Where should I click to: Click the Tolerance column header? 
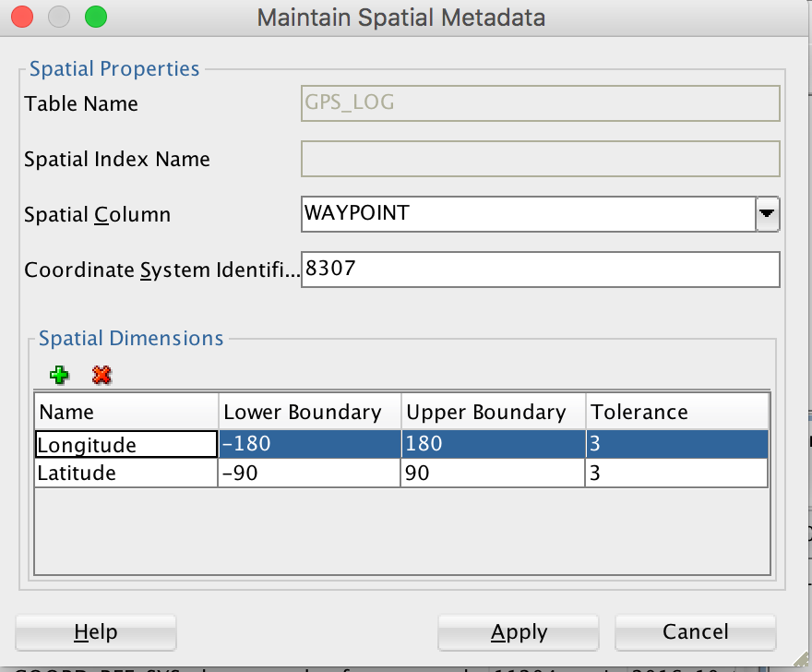click(x=675, y=412)
